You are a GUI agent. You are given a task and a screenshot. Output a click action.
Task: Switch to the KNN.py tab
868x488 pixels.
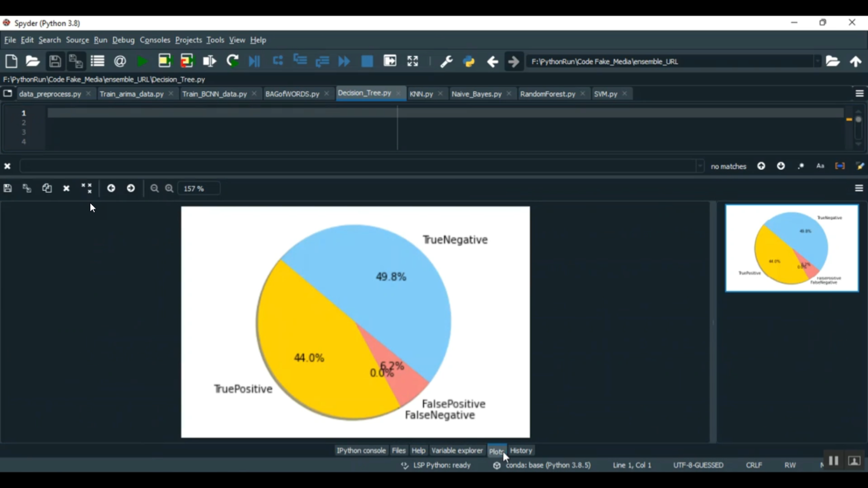(x=421, y=94)
